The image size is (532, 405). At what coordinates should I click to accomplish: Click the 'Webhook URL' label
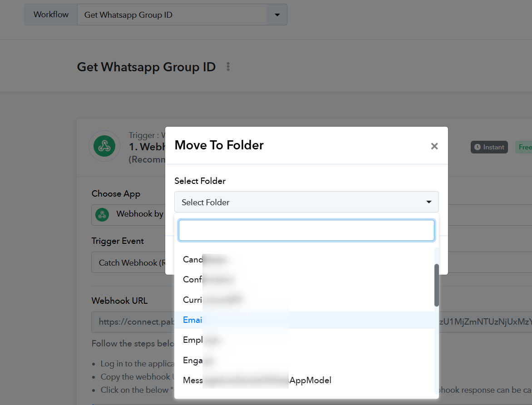[119, 301]
